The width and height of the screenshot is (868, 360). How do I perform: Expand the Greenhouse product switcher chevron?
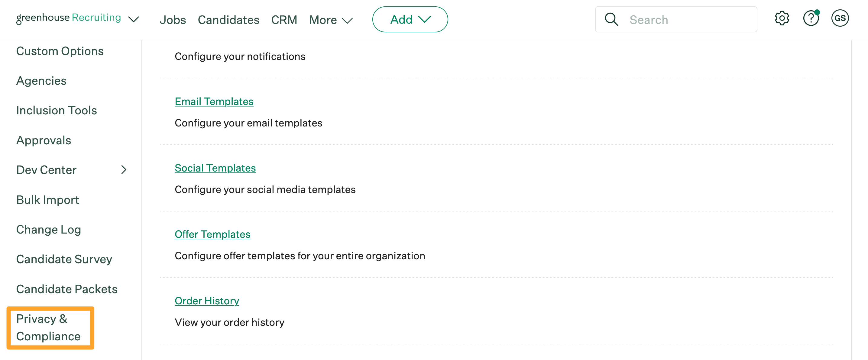click(134, 20)
